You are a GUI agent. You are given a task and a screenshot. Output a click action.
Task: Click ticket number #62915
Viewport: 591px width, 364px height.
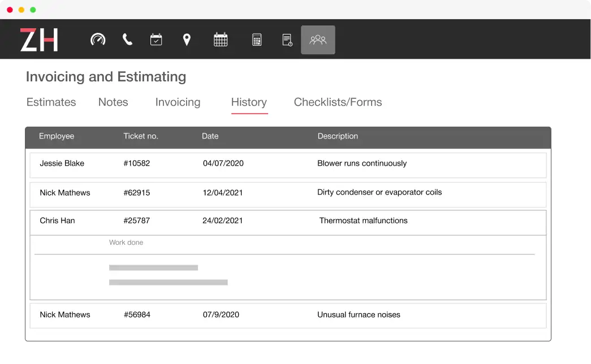pos(137,193)
